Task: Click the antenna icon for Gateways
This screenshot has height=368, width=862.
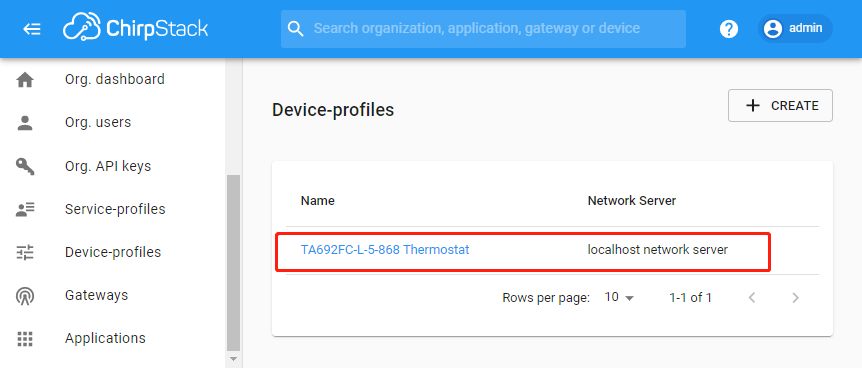Action: tap(25, 295)
